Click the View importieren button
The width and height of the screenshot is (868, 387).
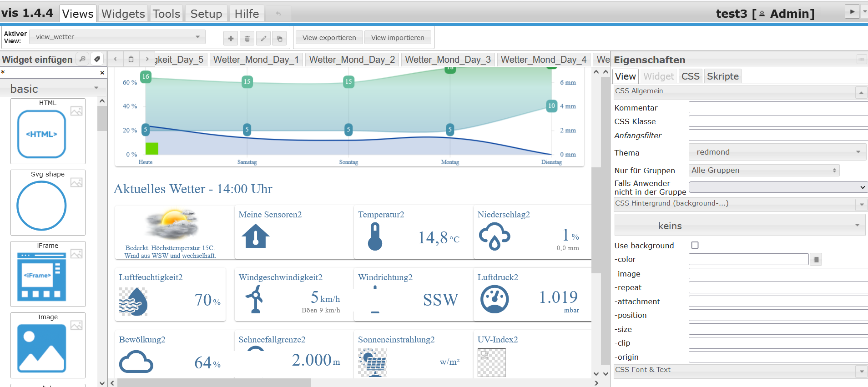click(398, 38)
